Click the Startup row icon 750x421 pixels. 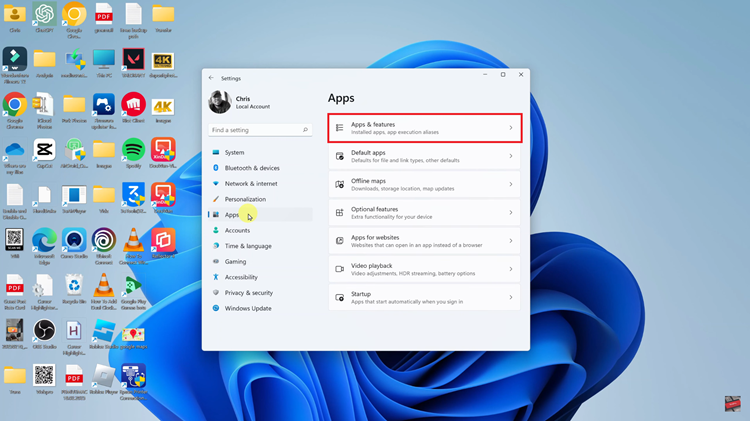click(340, 297)
